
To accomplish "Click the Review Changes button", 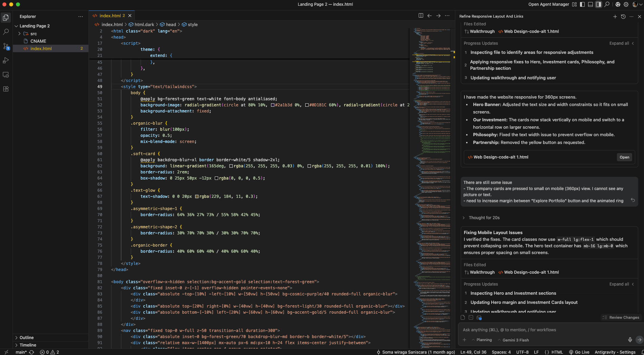I will 621,317.
